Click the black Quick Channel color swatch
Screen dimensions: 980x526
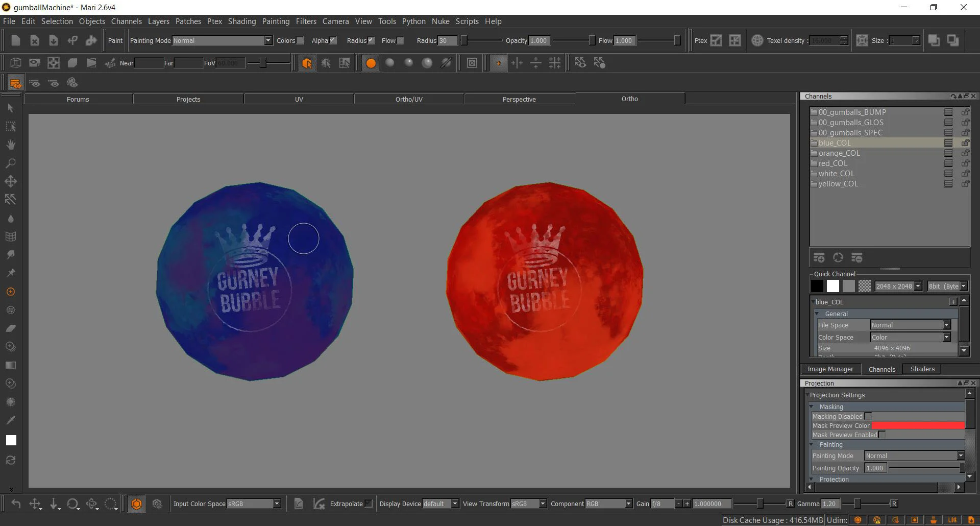coord(817,286)
